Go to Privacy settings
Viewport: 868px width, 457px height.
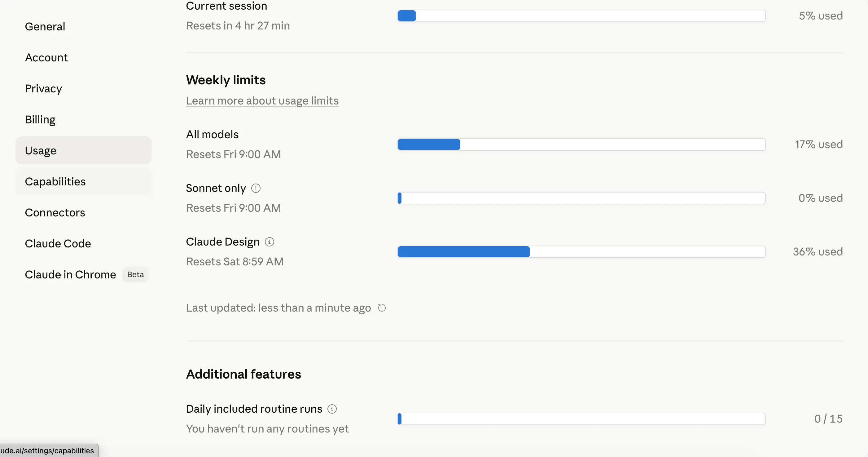[x=43, y=89]
